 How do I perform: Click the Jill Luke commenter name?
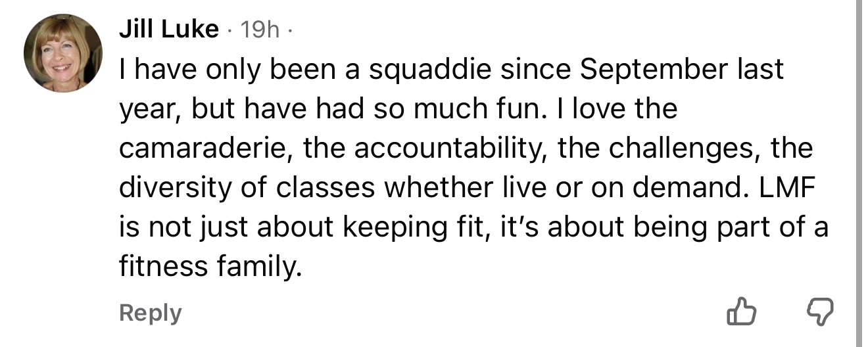168,29
